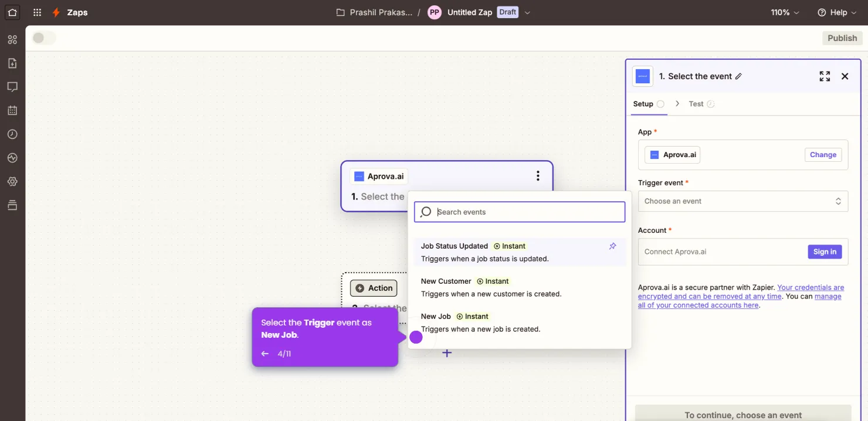
Task: Click the Search events input field
Action: coord(519,212)
